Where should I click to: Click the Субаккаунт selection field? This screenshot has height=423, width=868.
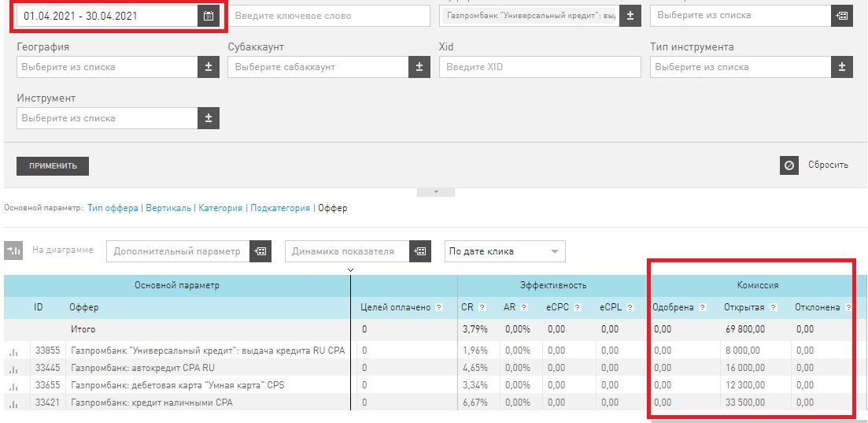pos(318,67)
